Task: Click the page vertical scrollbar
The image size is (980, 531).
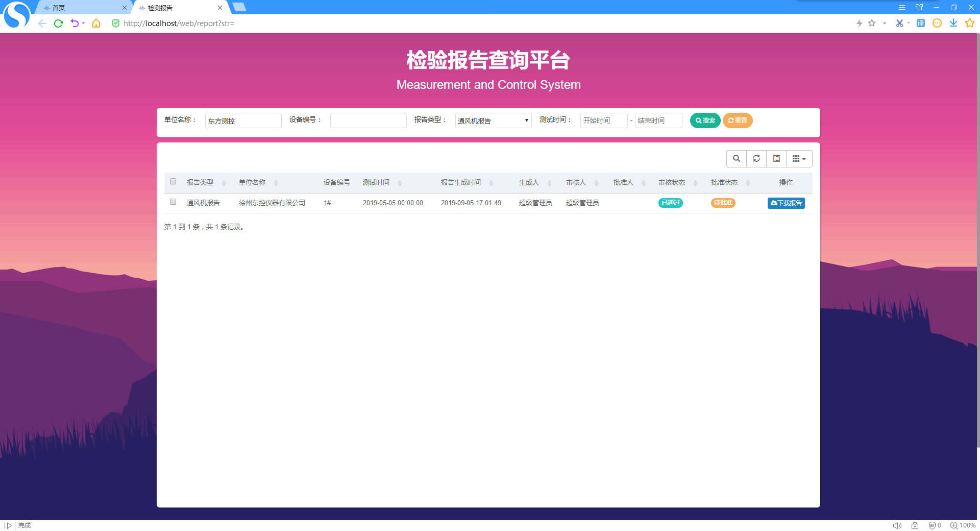Action: [x=977, y=240]
